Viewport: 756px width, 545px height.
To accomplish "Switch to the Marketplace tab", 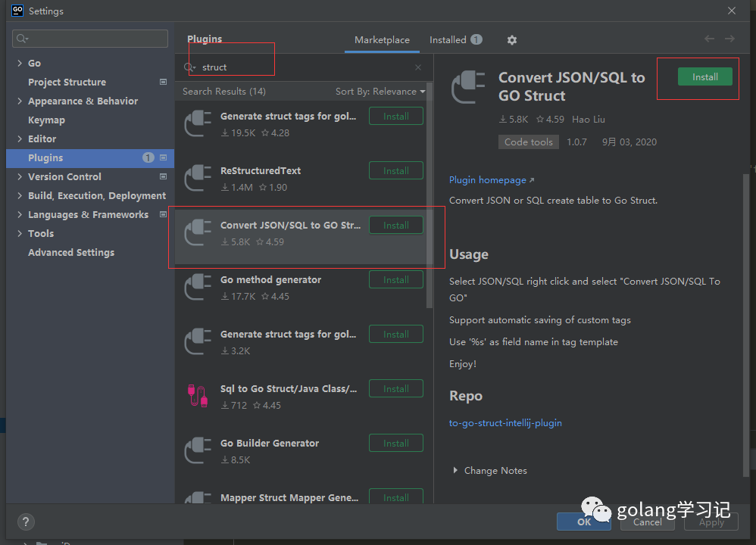I will click(382, 40).
